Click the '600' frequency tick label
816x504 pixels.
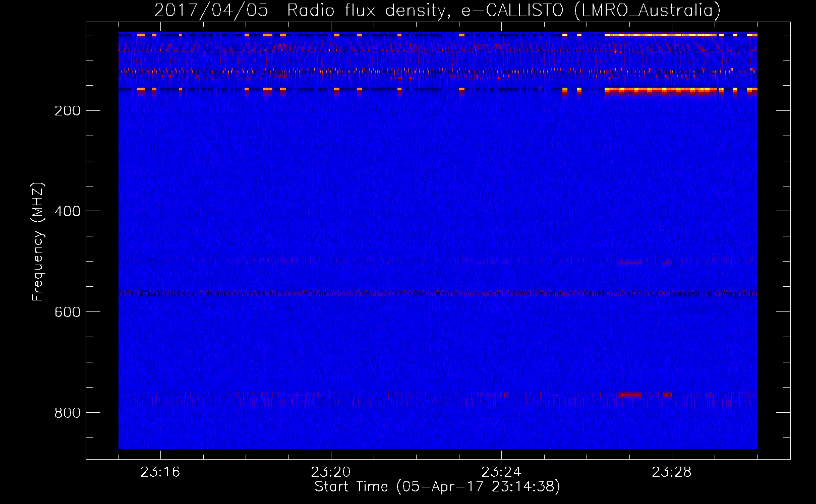[68, 312]
